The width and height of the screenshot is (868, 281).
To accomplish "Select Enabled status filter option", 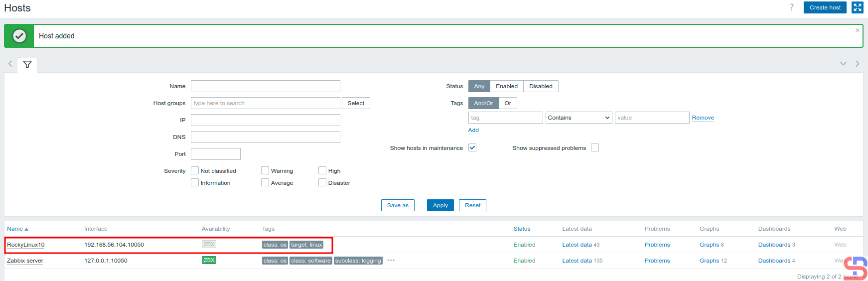I will (x=506, y=86).
